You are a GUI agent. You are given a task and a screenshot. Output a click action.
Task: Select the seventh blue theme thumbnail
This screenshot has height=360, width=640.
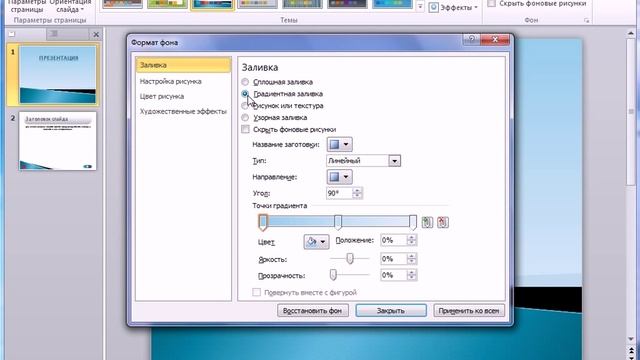(x=392, y=4)
